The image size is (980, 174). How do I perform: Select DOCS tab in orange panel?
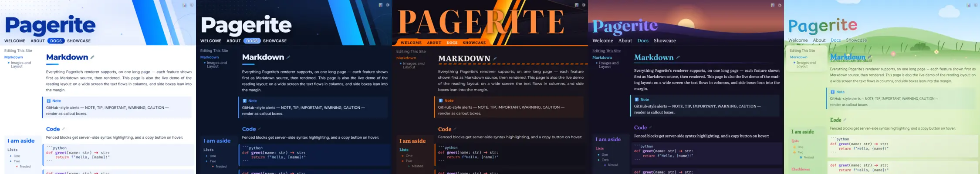452,43
